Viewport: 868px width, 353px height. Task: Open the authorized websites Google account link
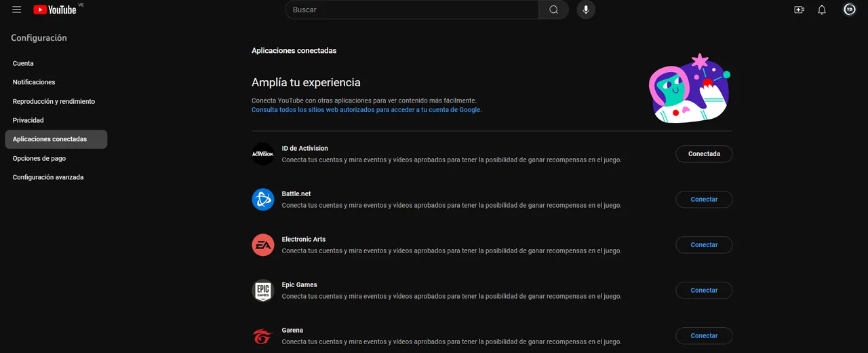click(366, 109)
